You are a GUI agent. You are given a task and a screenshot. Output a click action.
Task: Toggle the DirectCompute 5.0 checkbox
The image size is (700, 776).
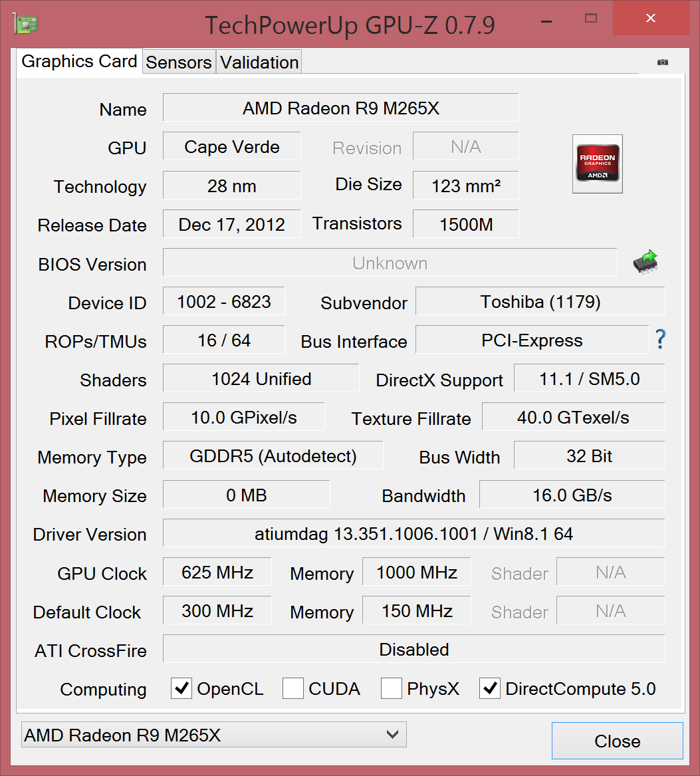pos(490,689)
